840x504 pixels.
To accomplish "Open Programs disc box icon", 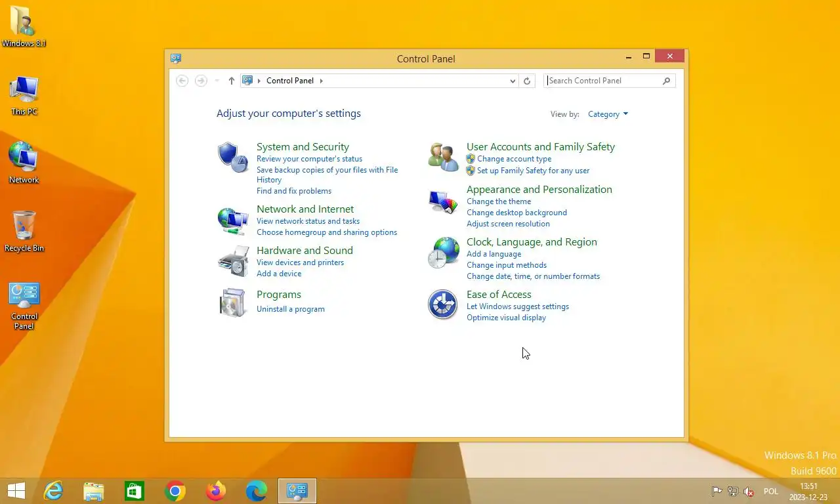I will (233, 303).
